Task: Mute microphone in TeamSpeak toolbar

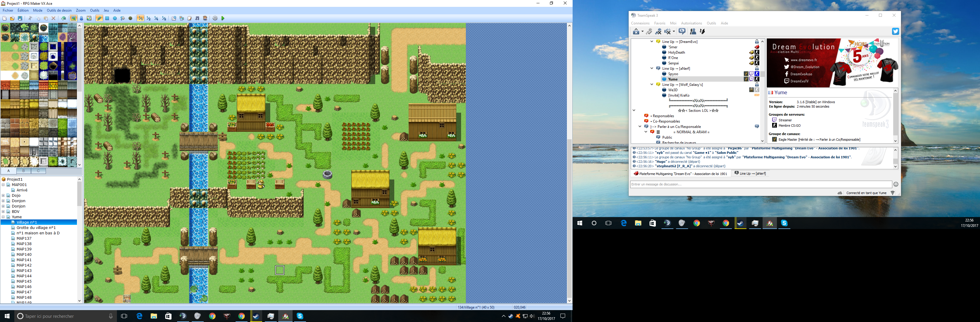Action: pyautogui.click(x=659, y=32)
